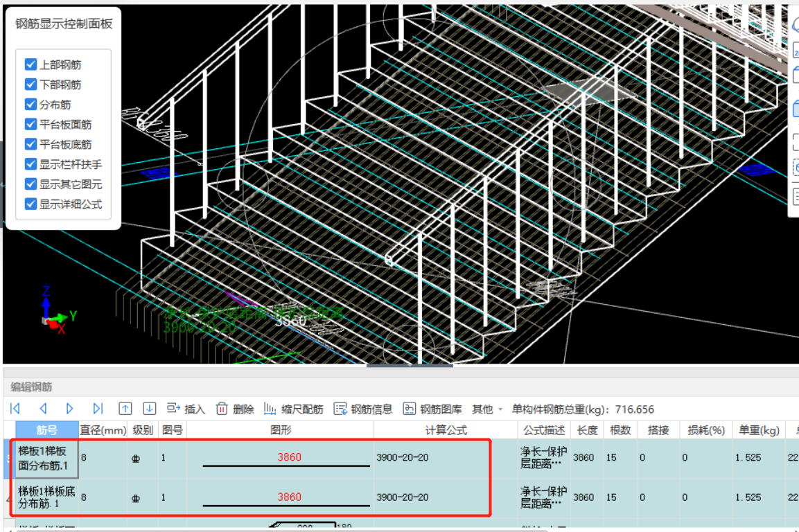Click the 损耗(%) column header

(705, 430)
